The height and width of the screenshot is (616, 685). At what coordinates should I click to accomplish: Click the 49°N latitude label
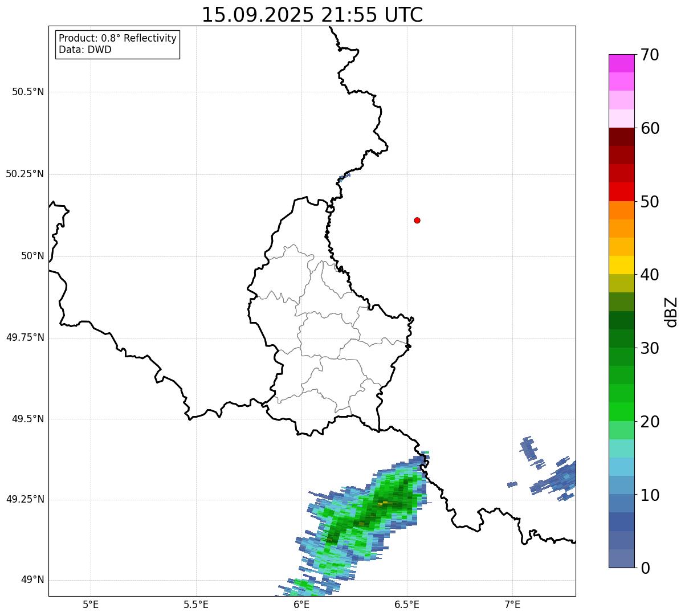tap(32, 580)
